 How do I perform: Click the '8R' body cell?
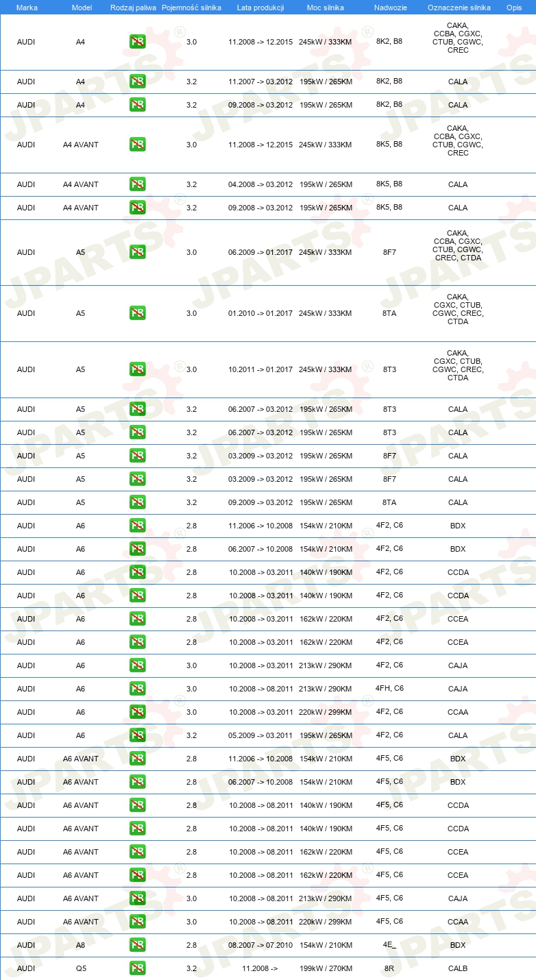[389, 968]
